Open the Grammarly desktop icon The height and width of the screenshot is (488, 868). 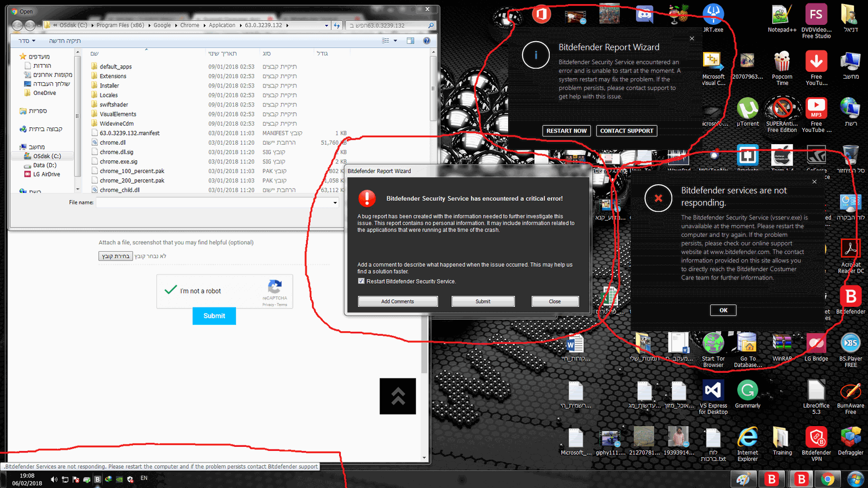pos(748,394)
